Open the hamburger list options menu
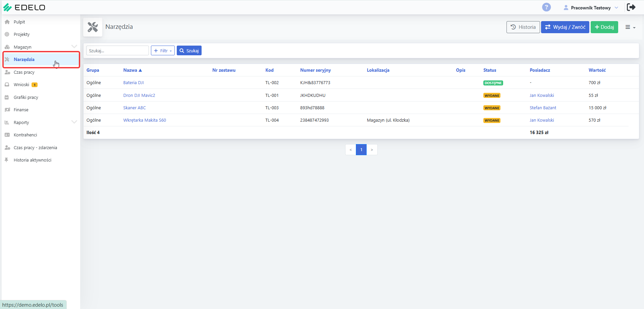The width and height of the screenshot is (644, 309). [x=630, y=27]
